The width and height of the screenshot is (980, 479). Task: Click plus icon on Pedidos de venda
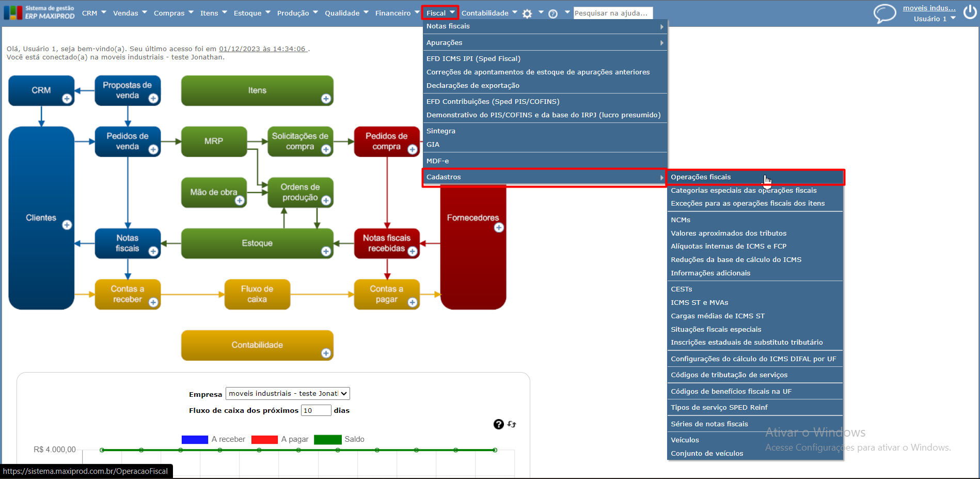[x=153, y=149]
